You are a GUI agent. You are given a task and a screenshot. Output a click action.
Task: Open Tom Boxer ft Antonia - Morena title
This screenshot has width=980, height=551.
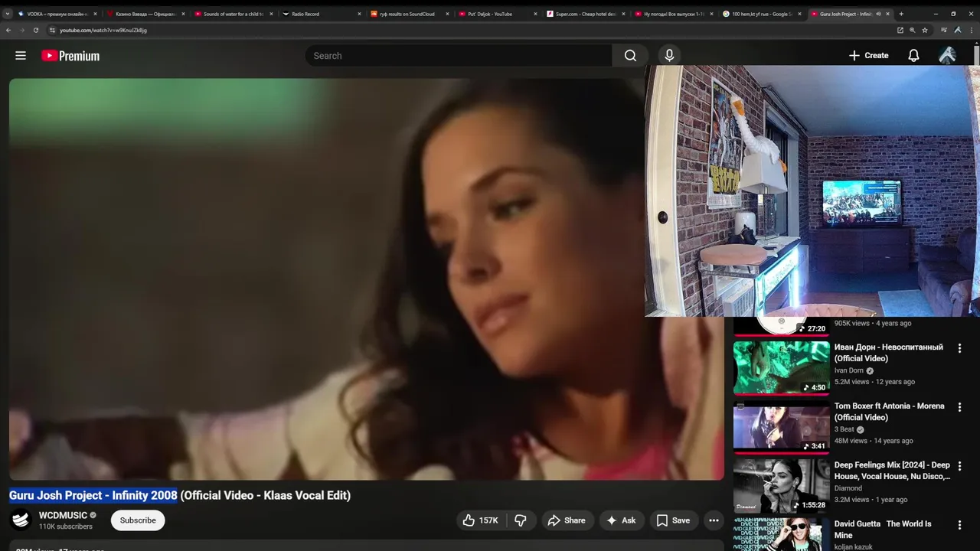889,412
